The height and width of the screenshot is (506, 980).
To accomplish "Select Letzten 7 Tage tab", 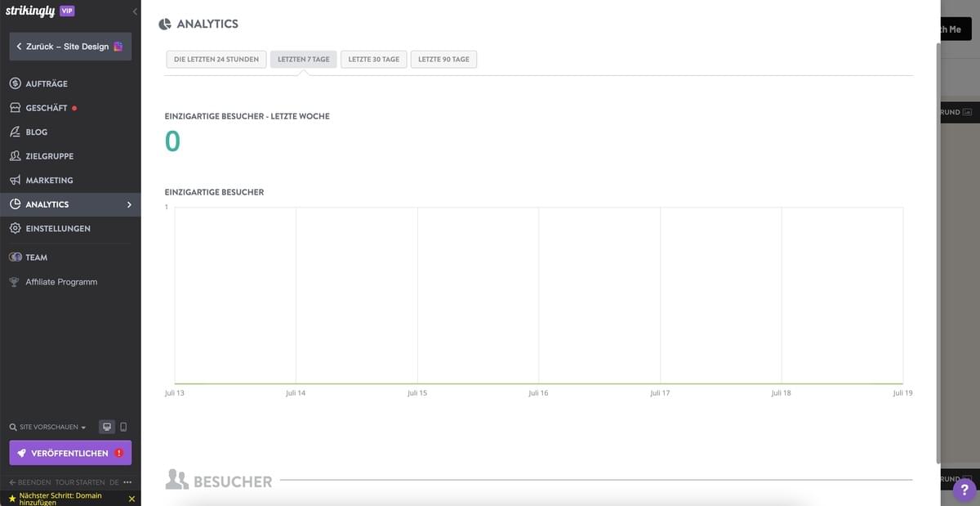I will 304,59.
